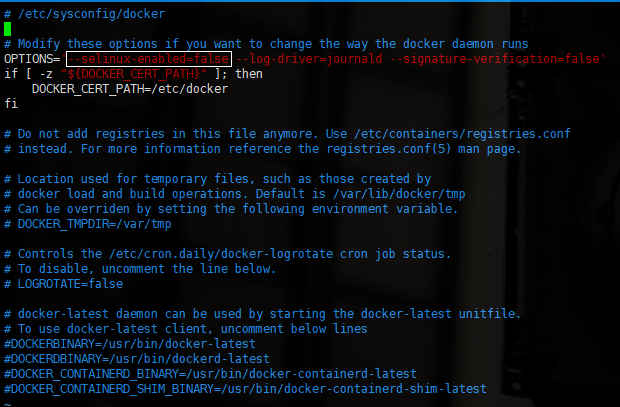Click the #DOCKER_CONTAINERD_BINARY line

click(x=210, y=374)
